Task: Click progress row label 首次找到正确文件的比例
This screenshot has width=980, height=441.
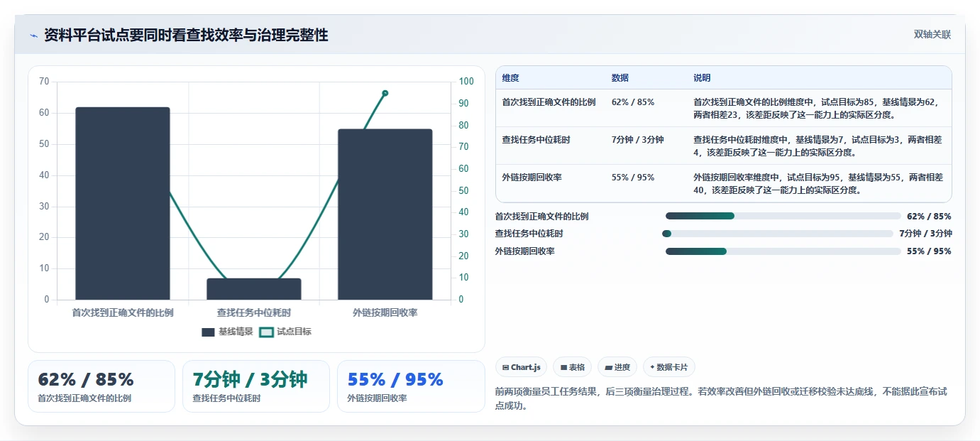Action: [541, 217]
